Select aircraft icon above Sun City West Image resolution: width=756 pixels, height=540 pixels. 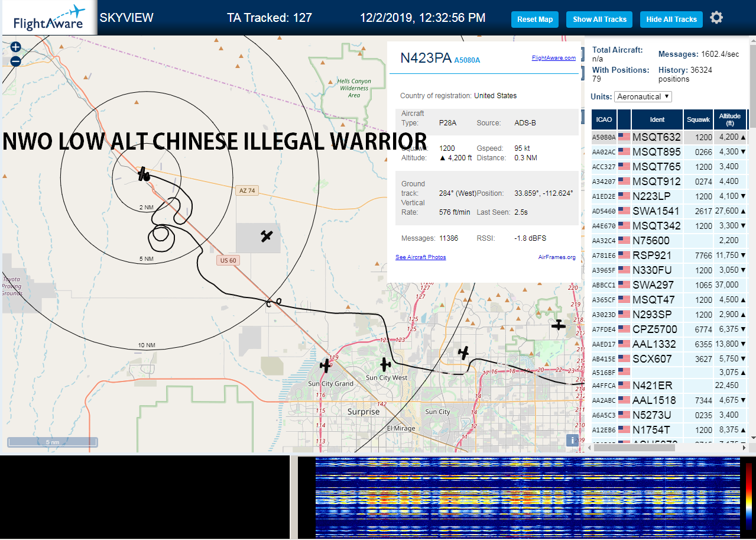tap(385, 364)
